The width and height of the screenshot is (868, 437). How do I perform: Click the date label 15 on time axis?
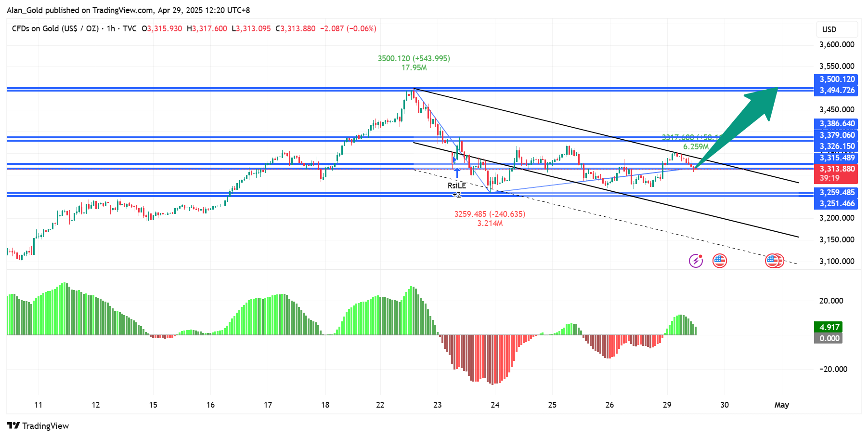point(153,405)
